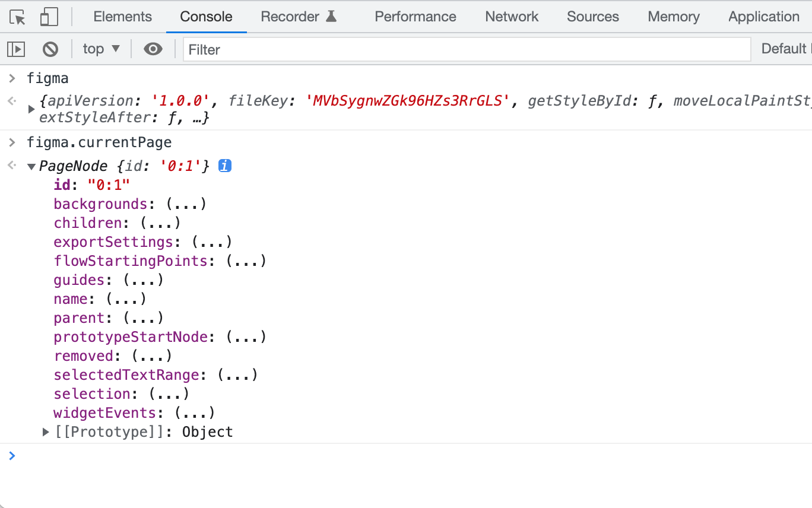
Task: Create a live expression with the eye icon
Action: point(153,49)
